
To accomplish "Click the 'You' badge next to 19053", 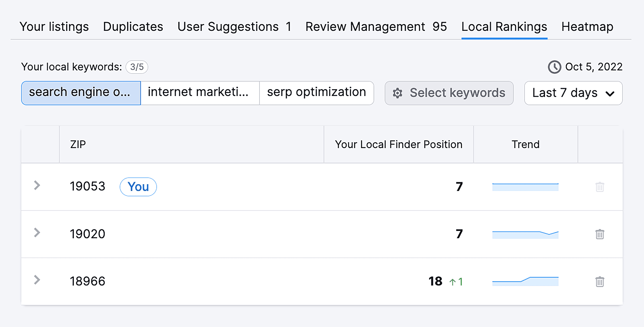I will [138, 187].
